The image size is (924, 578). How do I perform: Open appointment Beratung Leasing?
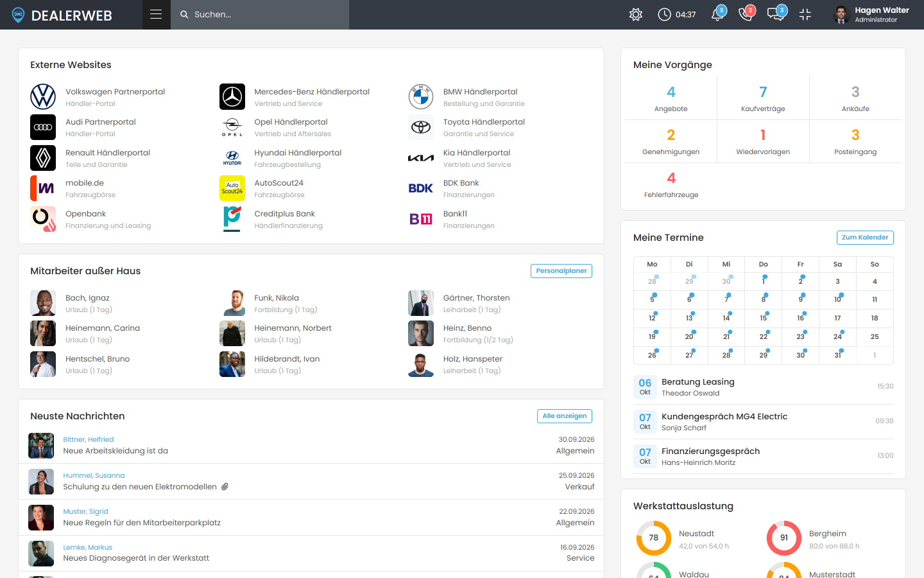point(764,387)
